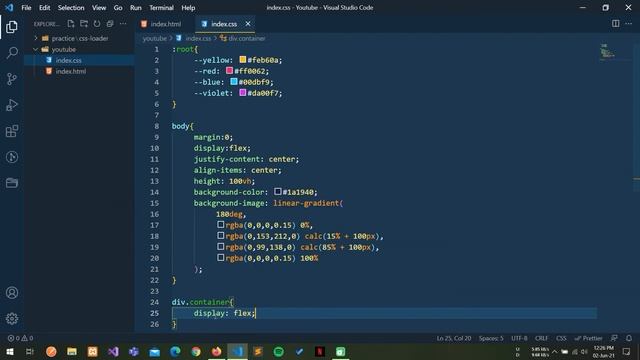Open the Explorer more actions ellipsis
The width and height of the screenshot is (640, 360).
123,24
